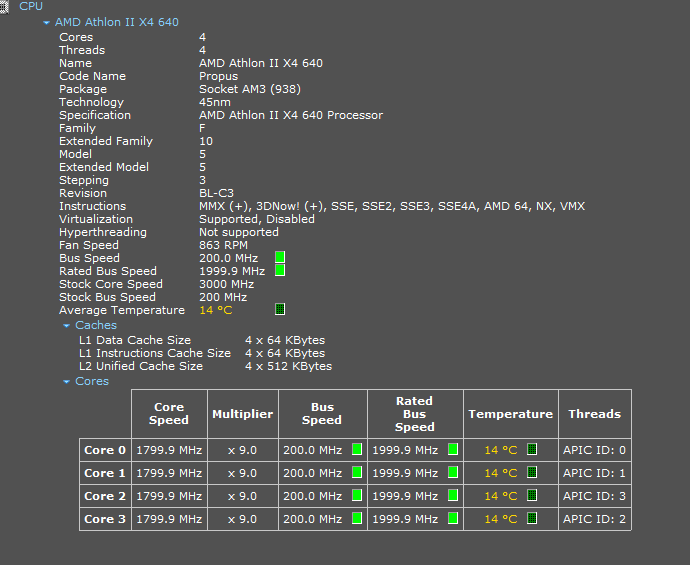Screen dimensions: 690x565
Task: Click the 45nm technology value
Action: (x=215, y=102)
